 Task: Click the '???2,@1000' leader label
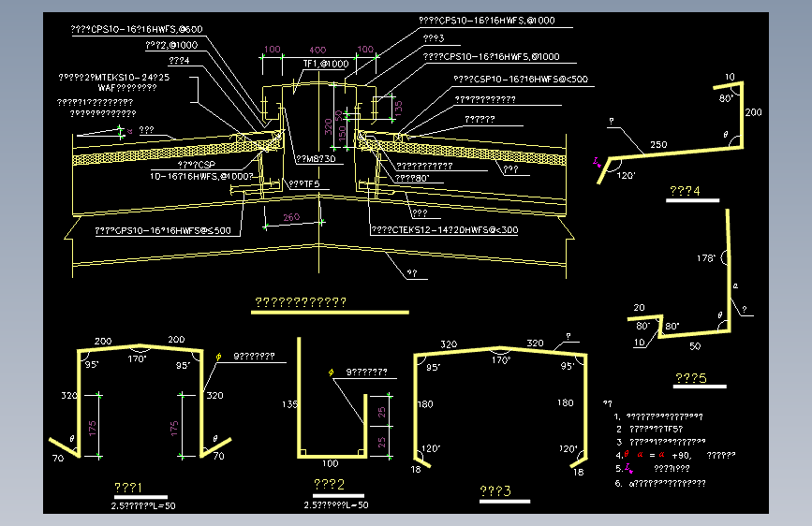171,46
